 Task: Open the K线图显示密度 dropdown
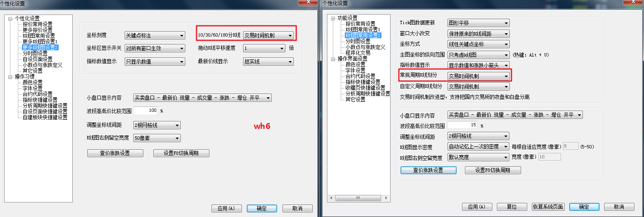click(x=478, y=146)
